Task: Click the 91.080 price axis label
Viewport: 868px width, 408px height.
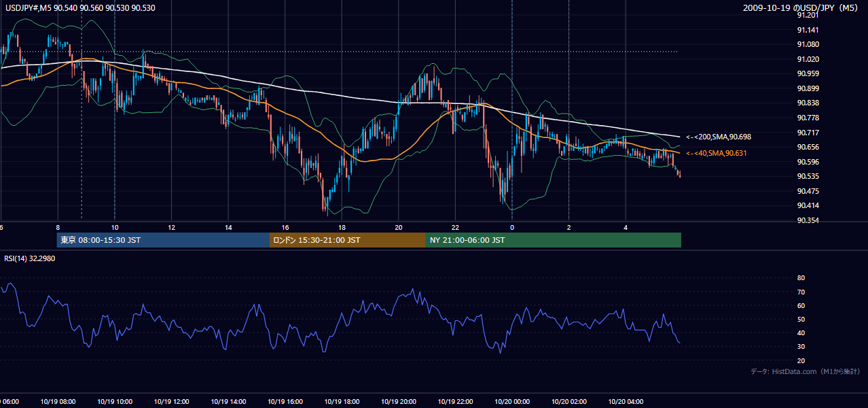Action: [808, 44]
